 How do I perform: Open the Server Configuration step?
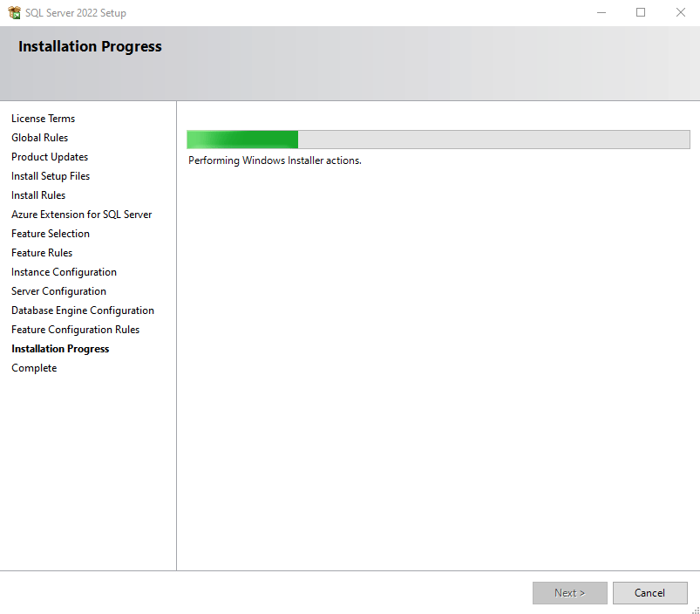(x=59, y=291)
